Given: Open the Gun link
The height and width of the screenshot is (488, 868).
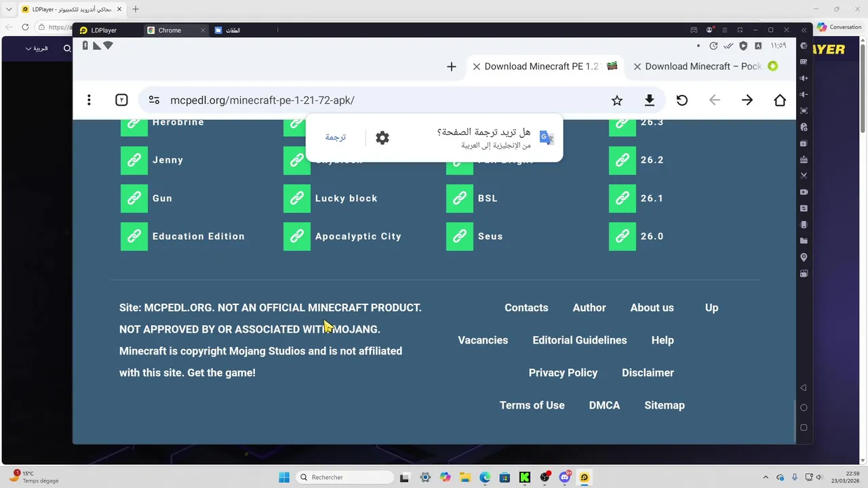Looking at the screenshot, I should point(162,198).
